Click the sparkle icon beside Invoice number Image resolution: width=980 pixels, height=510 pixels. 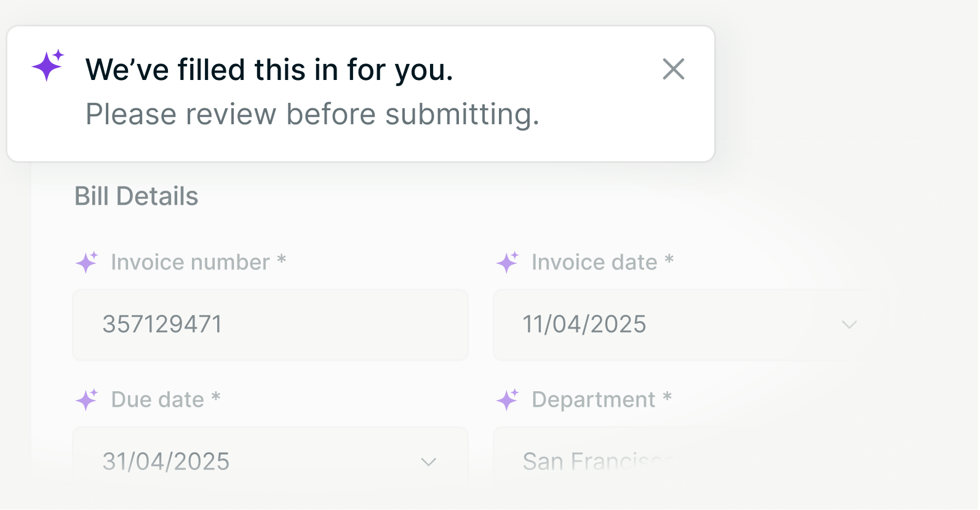[87, 262]
